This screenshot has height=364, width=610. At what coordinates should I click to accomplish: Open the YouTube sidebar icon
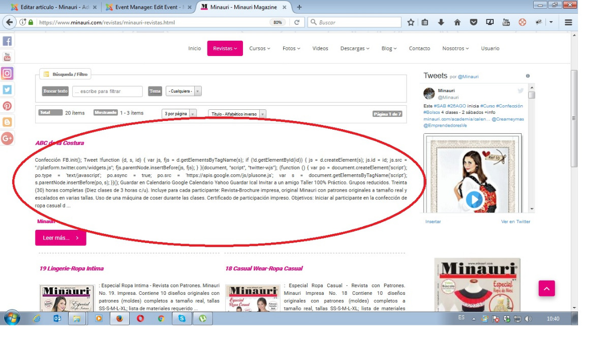[7, 57]
